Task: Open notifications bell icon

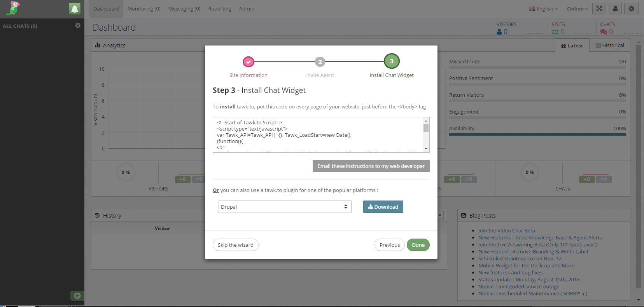Action: click(75, 9)
